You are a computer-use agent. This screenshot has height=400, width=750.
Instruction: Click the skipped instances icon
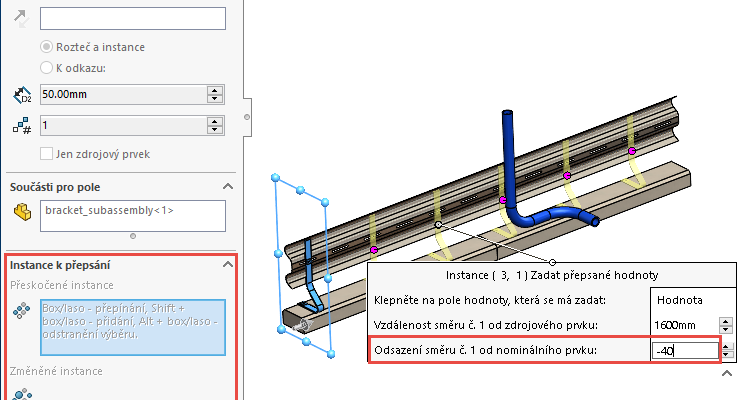(x=22, y=311)
